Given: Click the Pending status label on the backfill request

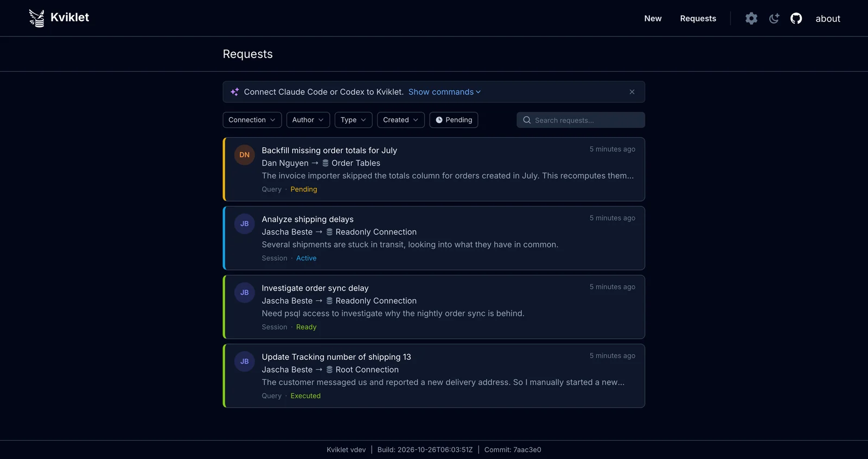Looking at the screenshot, I should (304, 189).
